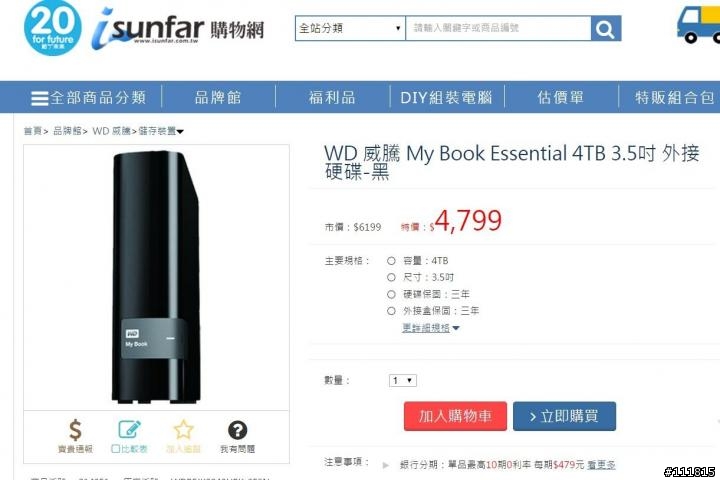Click the red 加入購物車 button
The height and width of the screenshot is (480, 720).
click(x=455, y=416)
